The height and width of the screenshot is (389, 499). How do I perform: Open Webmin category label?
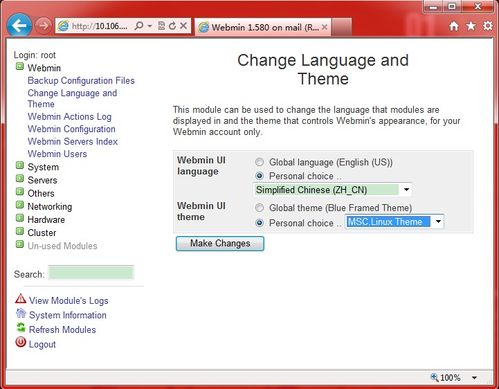44,68
